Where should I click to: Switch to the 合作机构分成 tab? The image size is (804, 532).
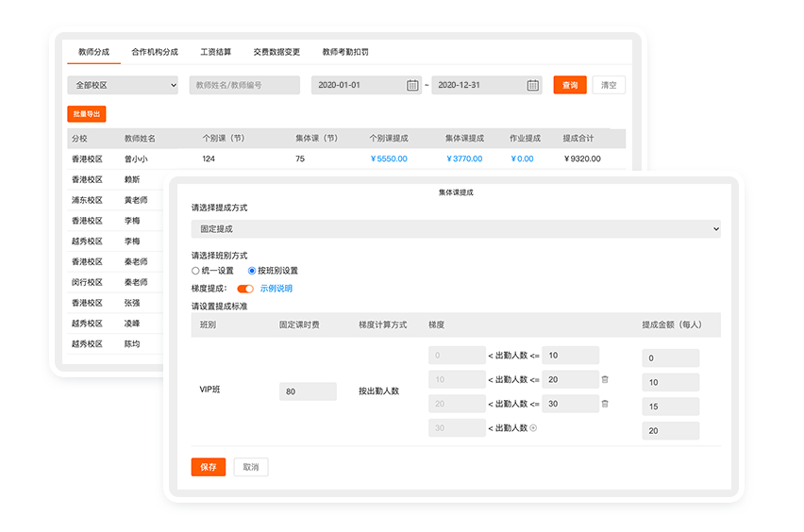pos(155,52)
